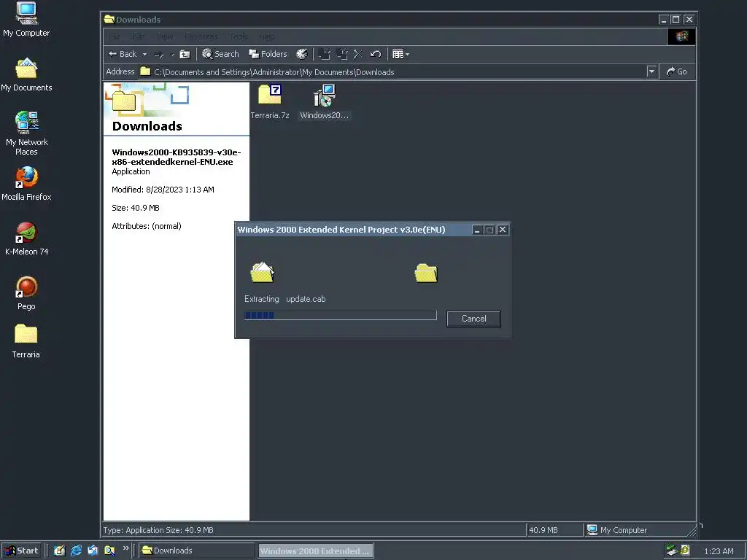
Task: Click the Go button beside address bar
Action: click(676, 72)
